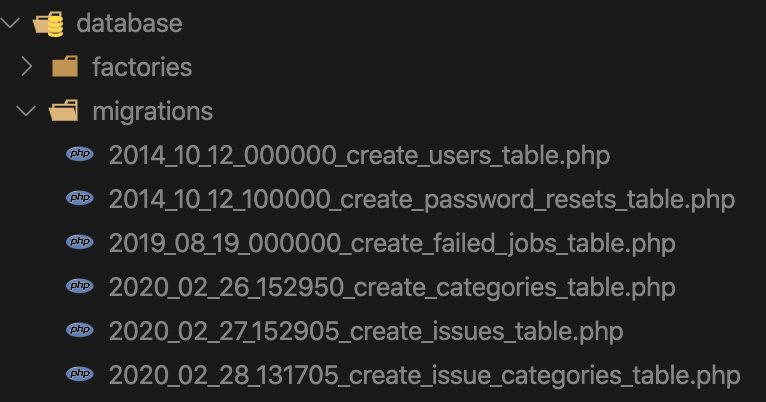
Task: Select the migrations folder label
Action: tap(152, 111)
